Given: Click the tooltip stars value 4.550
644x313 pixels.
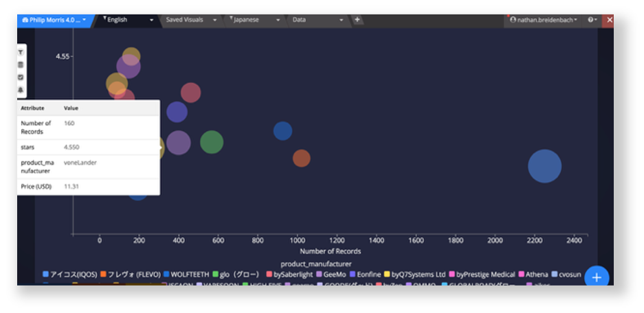Looking at the screenshot, I should (x=71, y=147).
